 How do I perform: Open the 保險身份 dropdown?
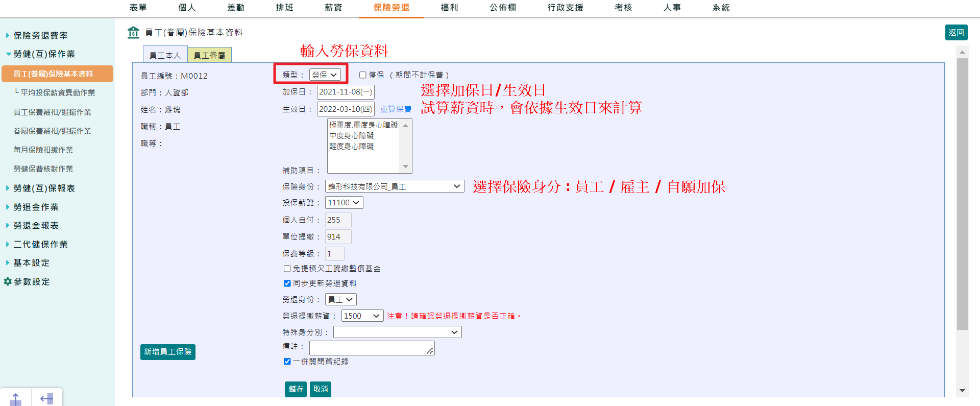click(x=395, y=186)
